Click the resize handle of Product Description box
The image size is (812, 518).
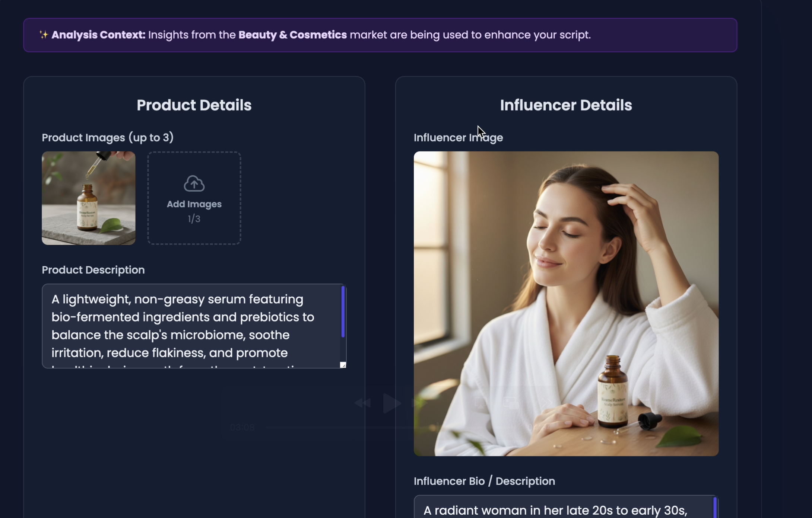pos(343,365)
